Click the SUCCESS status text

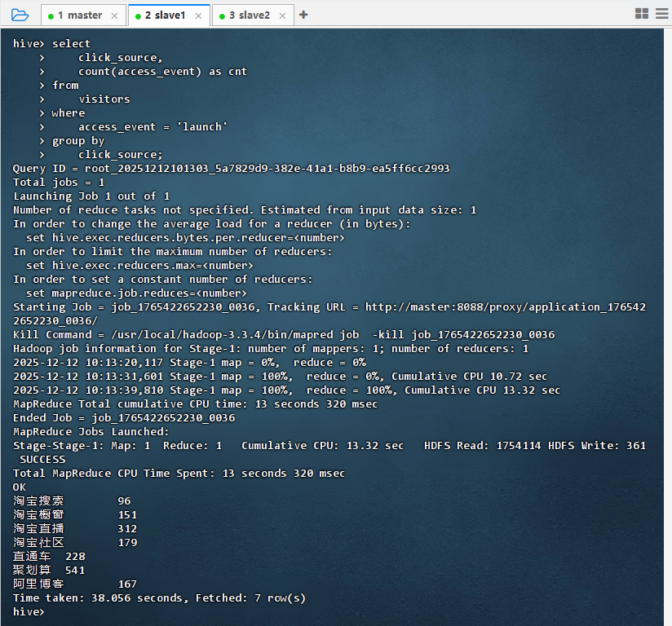pyautogui.click(x=42, y=460)
